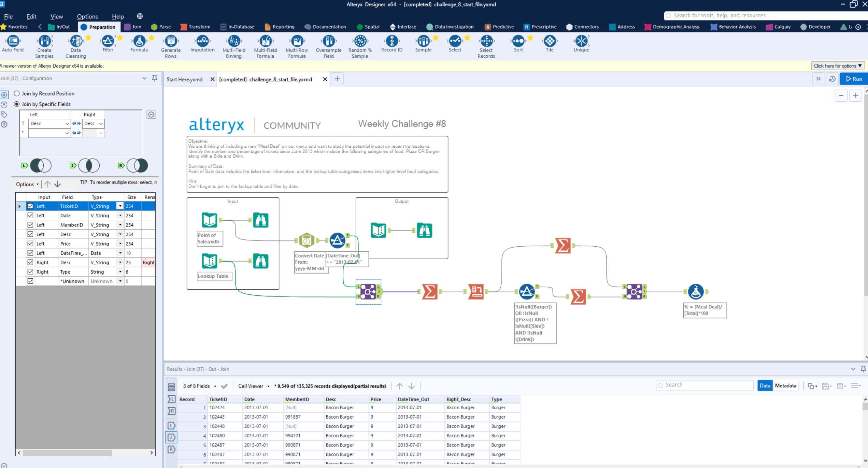Open the Options dropdown in Join configuration

(x=27, y=184)
